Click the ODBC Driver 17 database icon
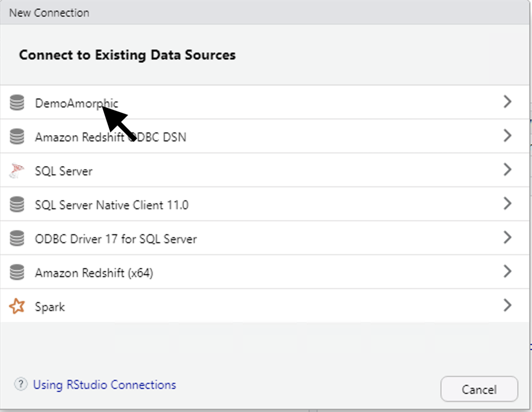This screenshot has height=412, width=532. (x=17, y=238)
